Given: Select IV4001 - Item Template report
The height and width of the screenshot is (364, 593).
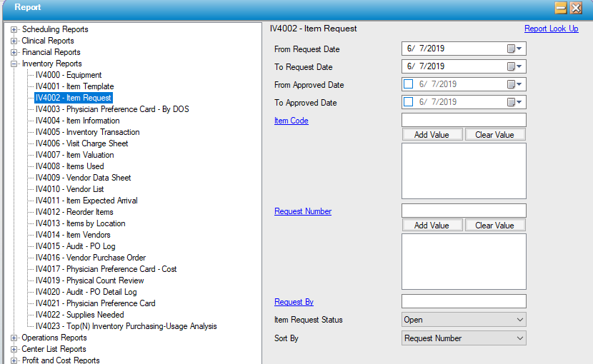Looking at the screenshot, I should [74, 86].
